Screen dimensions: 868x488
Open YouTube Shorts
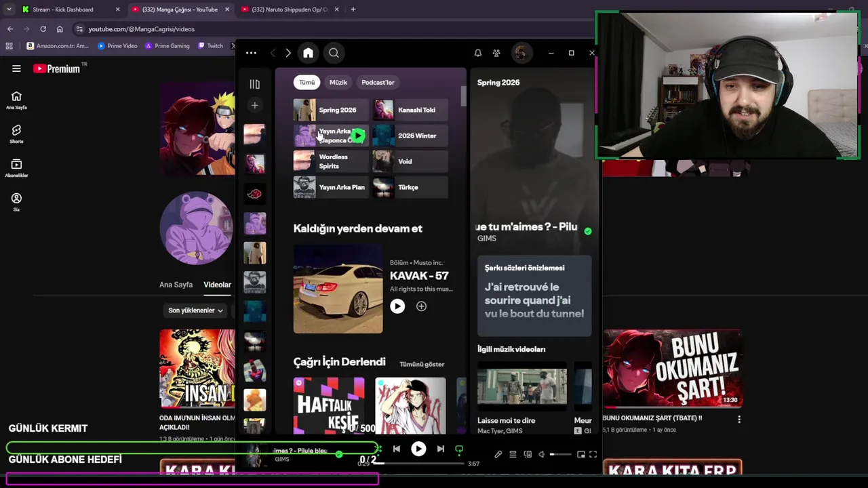click(16, 134)
